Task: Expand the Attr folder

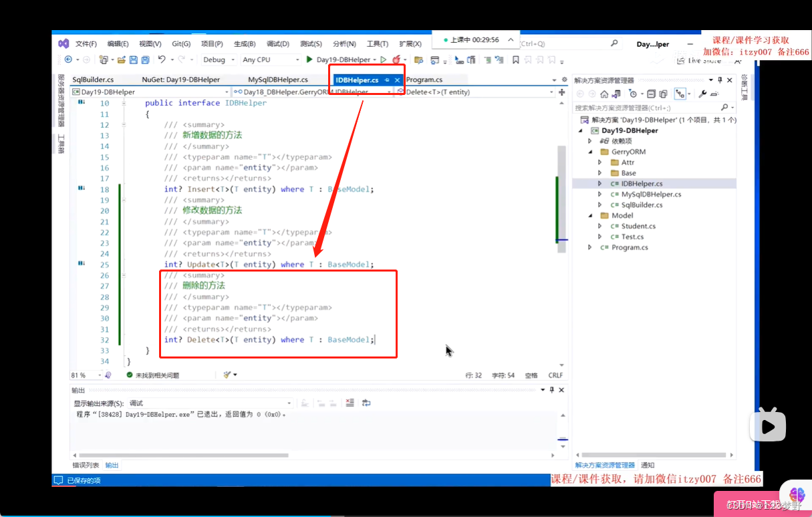Action: pos(599,163)
